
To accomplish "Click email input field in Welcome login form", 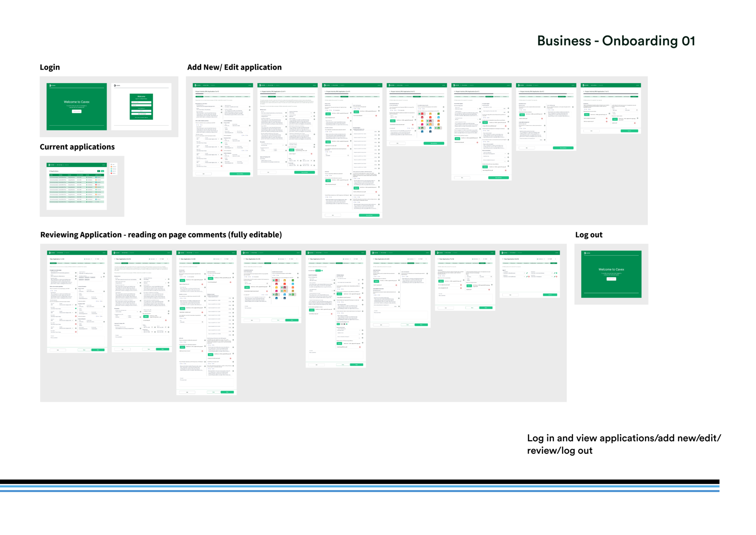I will (141, 102).
